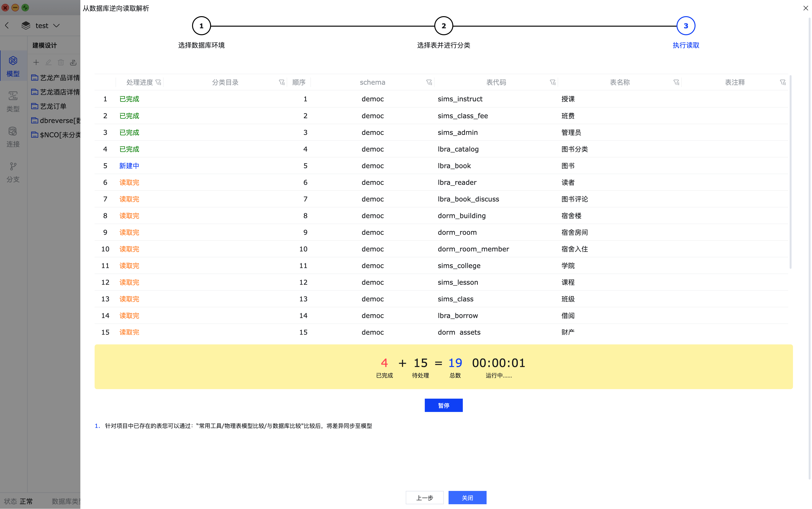This screenshot has height=509, width=812.
Task: Click table code lbra_catalog
Action: click(458, 149)
